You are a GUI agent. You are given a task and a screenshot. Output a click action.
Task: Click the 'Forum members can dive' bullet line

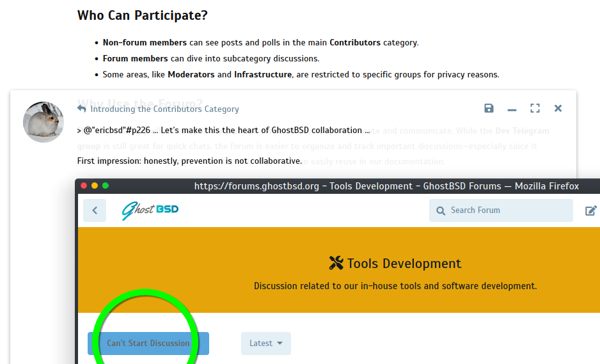point(211,59)
